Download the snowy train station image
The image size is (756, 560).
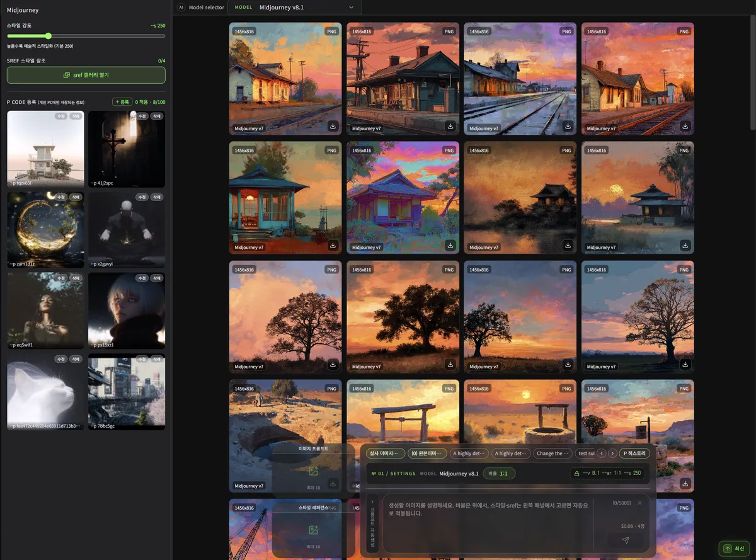568,126
